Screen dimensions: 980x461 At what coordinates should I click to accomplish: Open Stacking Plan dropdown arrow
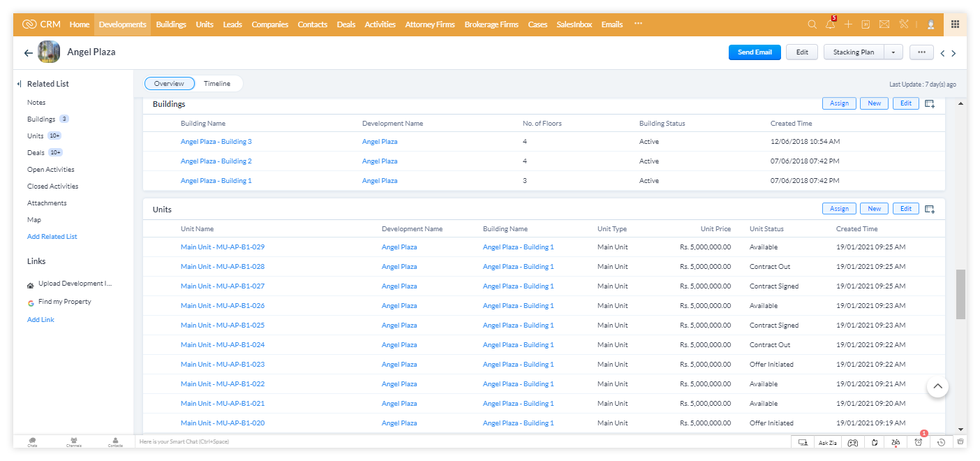893,52
